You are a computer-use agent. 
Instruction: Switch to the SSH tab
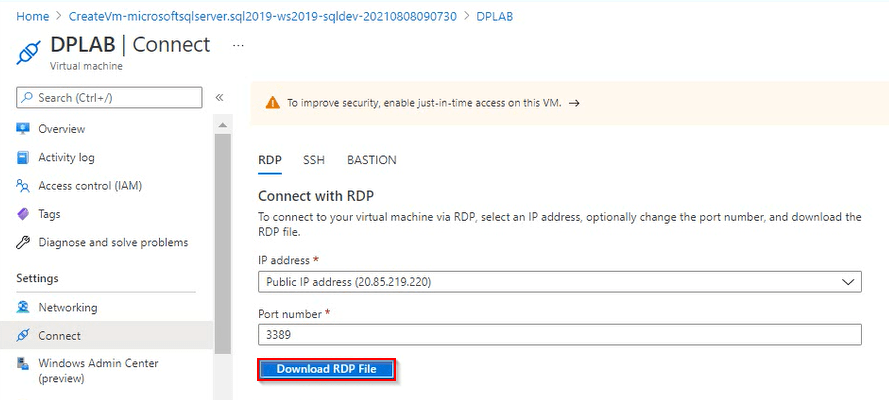point(314,160)
